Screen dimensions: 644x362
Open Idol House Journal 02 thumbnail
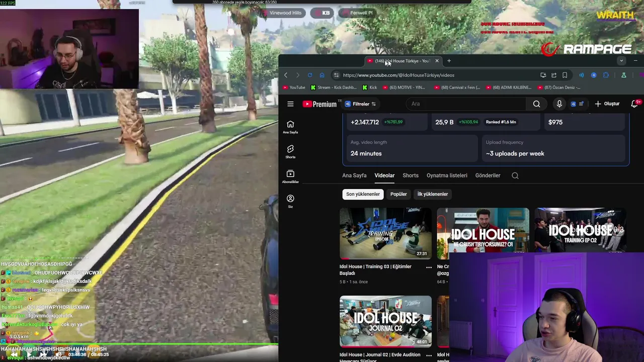[385, 321]
